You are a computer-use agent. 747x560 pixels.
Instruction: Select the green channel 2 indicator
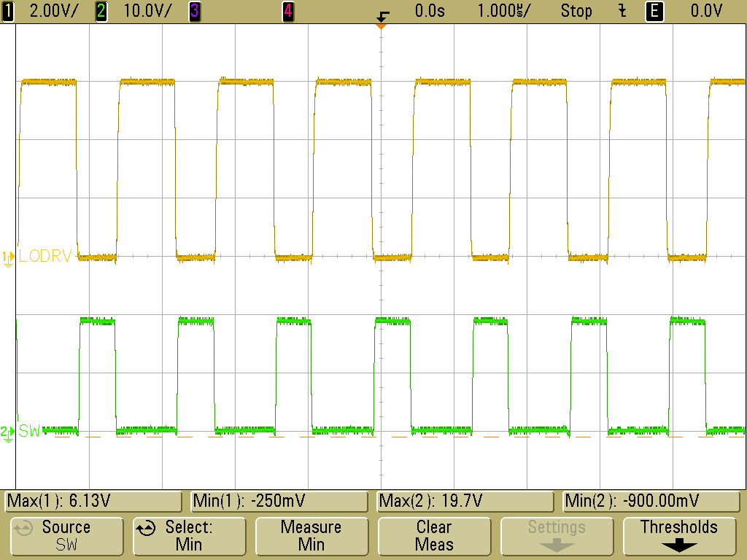click(x=101, y=11)
